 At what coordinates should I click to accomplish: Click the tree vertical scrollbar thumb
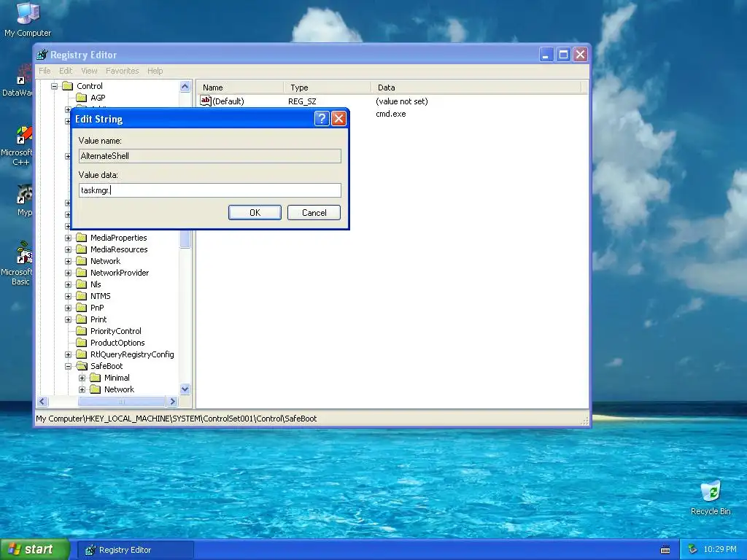click(x=185, y=238)
